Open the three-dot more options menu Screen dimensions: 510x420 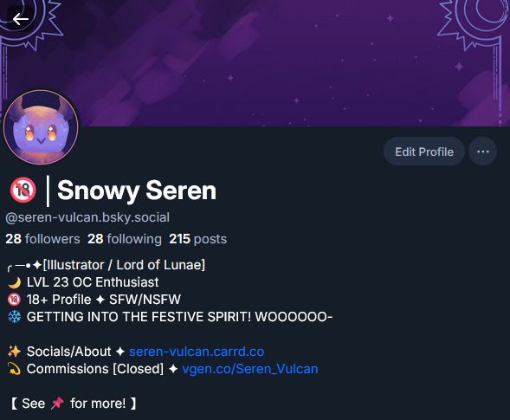[482, 152]
